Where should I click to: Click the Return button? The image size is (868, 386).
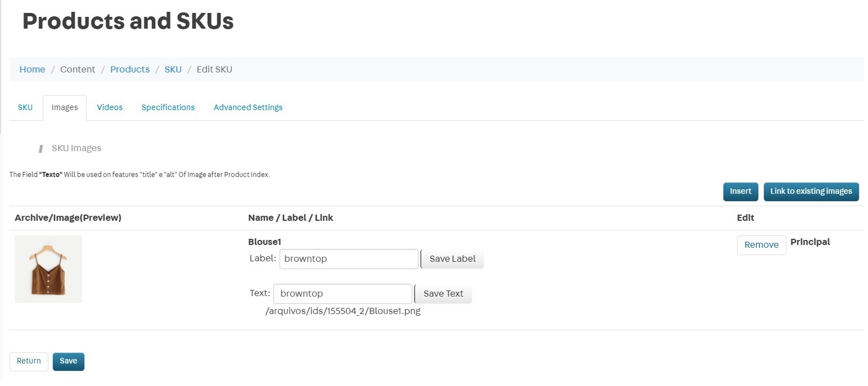[x=29, y=361]
